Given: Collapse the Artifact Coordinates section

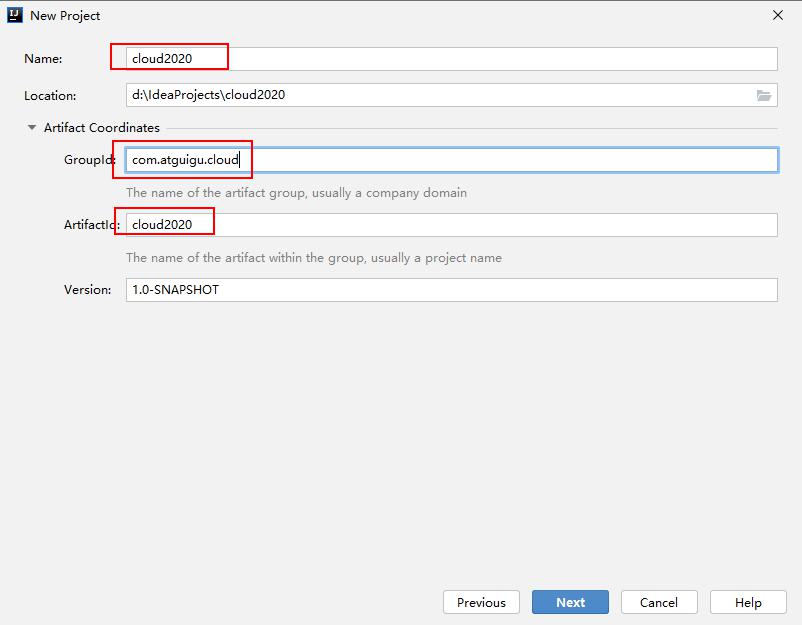Looking at the screenshot, I should (32, 127).
